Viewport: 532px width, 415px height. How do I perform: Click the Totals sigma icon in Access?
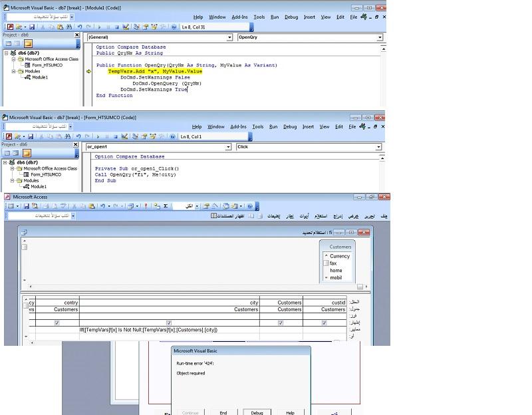(x=166, y=206)
